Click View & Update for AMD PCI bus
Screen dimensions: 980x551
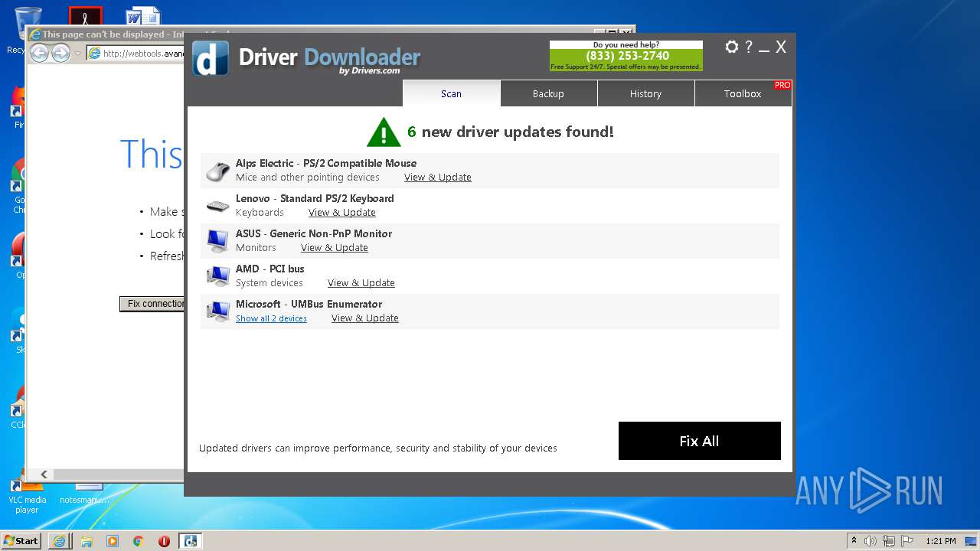(x=361, y=283)
